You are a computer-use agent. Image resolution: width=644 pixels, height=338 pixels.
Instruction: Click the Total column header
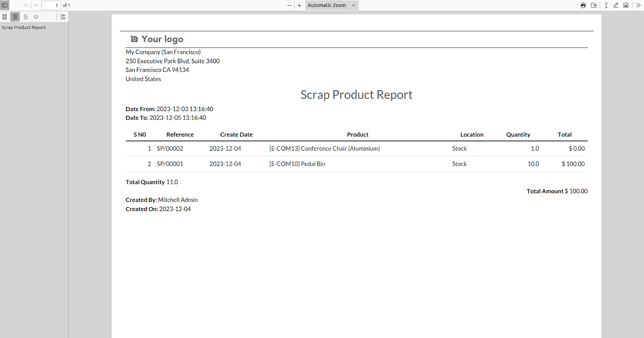coord(565,135)
